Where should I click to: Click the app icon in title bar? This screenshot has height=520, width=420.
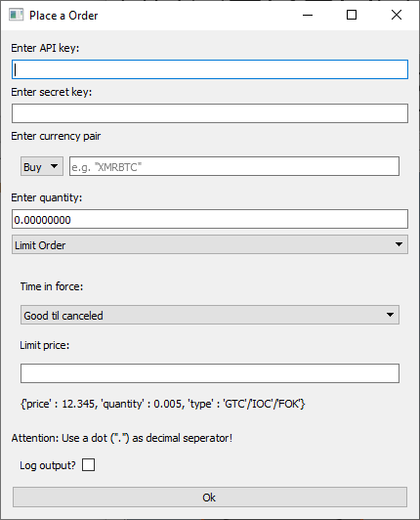point(16,15)
